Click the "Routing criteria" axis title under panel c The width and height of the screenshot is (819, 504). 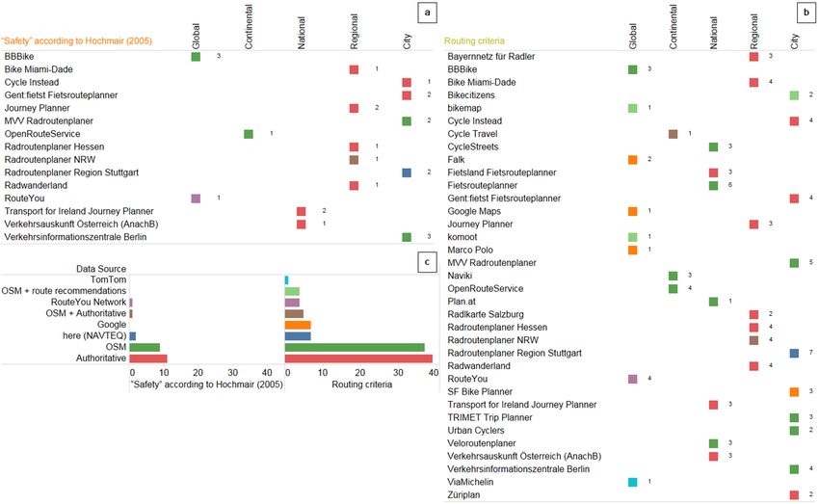pos(362,385)
